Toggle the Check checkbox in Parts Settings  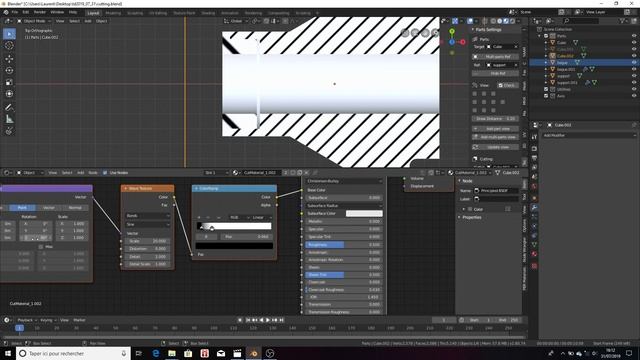point(501,85)
